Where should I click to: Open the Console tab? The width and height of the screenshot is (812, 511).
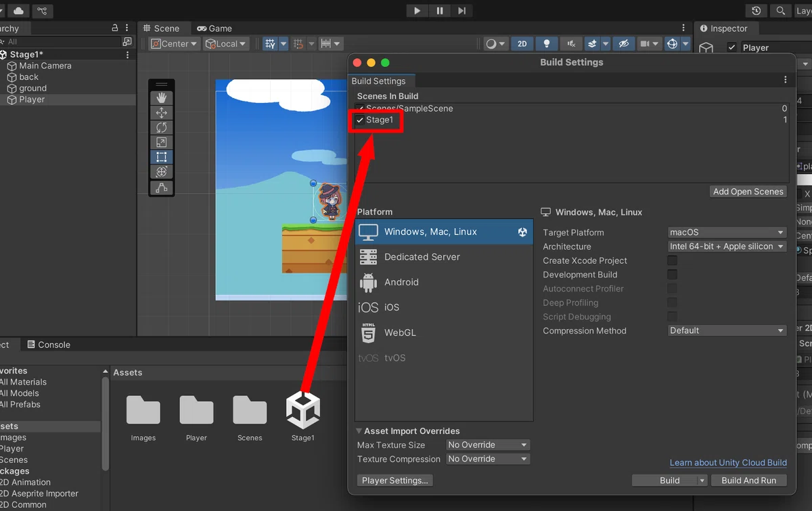49,345
